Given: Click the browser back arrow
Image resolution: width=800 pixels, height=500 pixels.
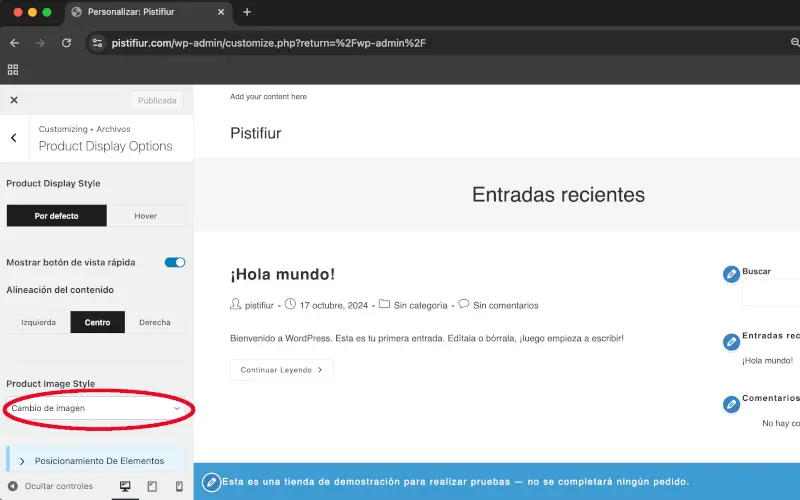Looking at the screenshot, I should (x=14, y=43).
